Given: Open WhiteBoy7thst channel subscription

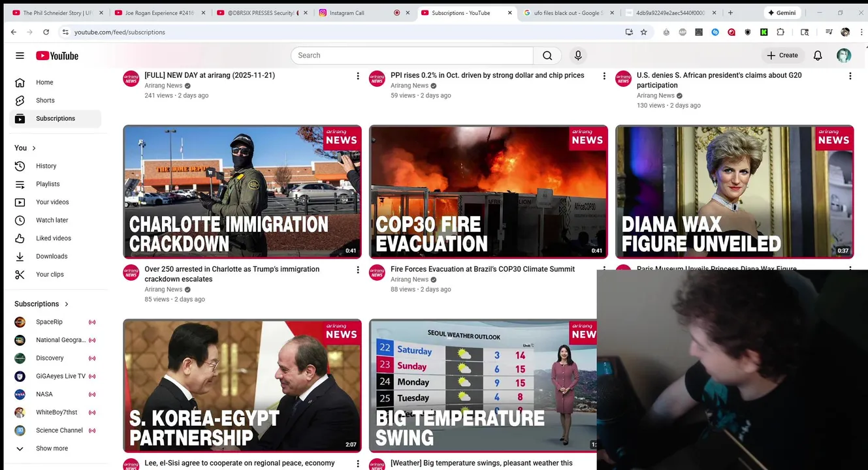Looking at the screenshot, I should coord(54,413).
